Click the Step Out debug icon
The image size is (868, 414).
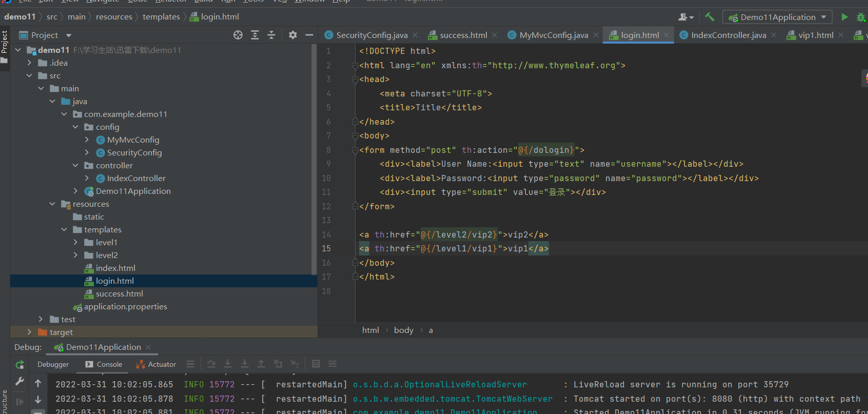pyautogui.click(x=261, y=364)
